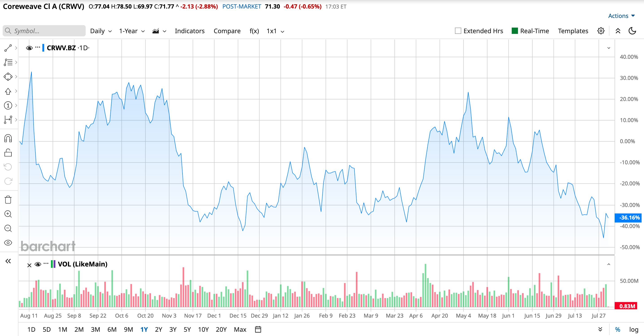Toggle logarithmic scale

click(x=634, y=329)
